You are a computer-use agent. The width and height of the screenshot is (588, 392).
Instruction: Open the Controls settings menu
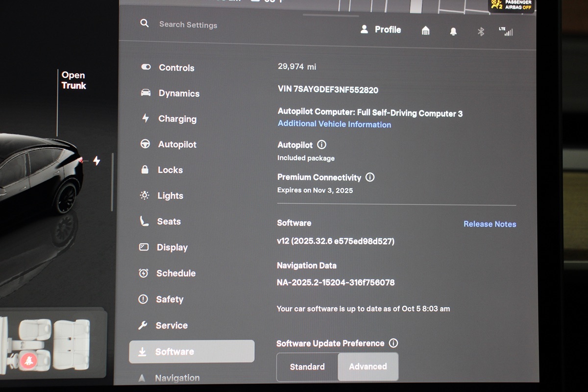176,68
